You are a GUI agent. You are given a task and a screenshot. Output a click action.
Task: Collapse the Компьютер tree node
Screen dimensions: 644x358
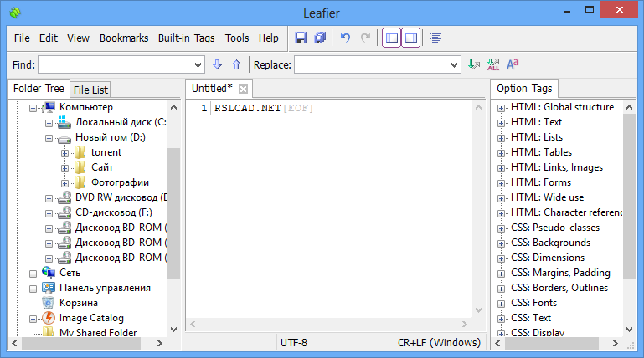(x=33, y=108)
